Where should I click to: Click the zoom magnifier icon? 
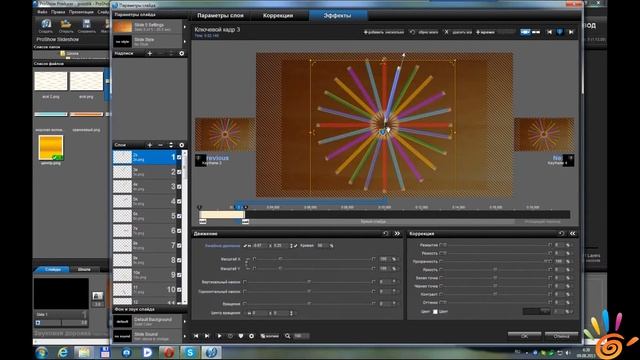tap(288, 336)
